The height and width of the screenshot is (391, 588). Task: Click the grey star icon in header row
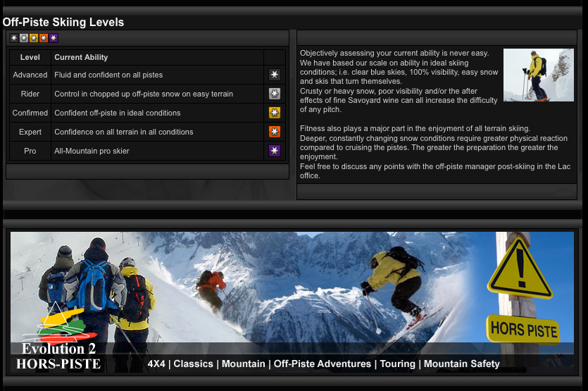24,38
